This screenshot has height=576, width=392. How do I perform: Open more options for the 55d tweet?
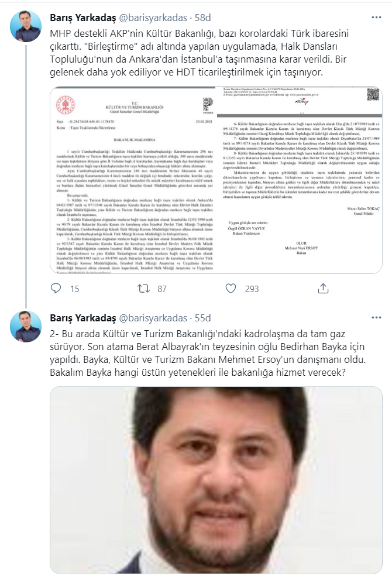point(376,317)
